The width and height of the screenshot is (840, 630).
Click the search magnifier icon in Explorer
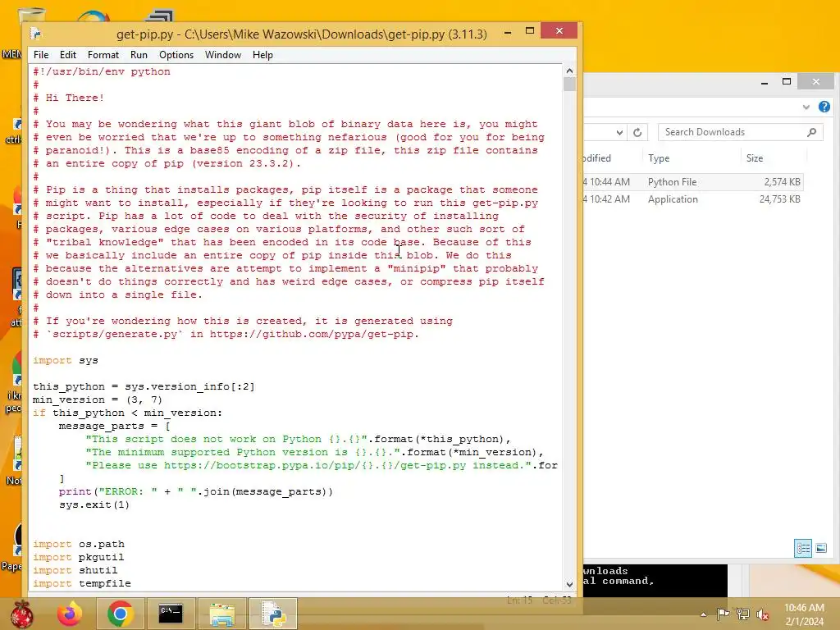pyautogui.click(x=811, y=132)
